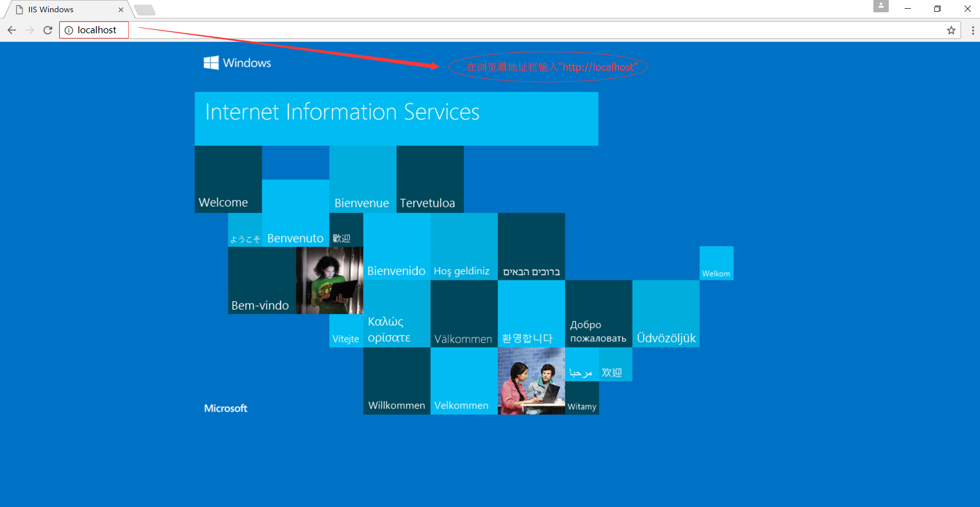Click the photo of people with laptop
The height and width of the screenshot is (507, 980).
coord(531,382)
